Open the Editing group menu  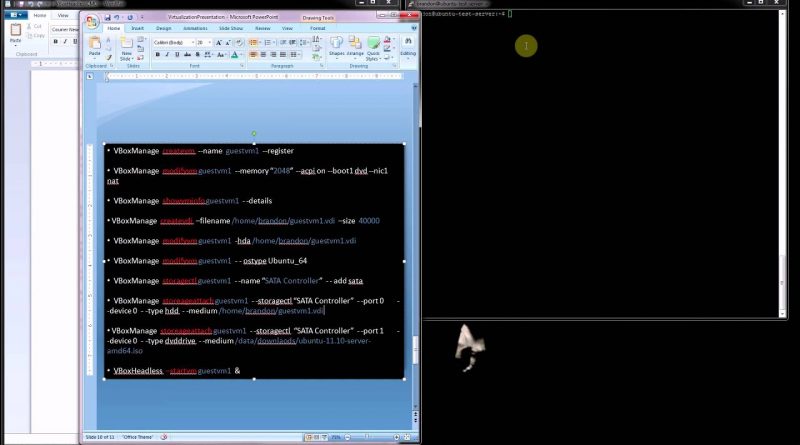click(408, 47)
